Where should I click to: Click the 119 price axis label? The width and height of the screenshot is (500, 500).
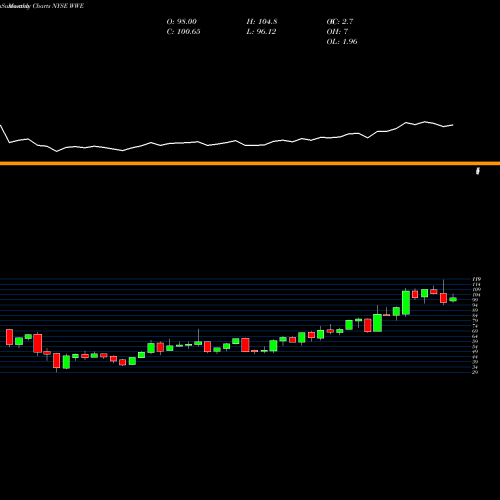click(476, 279)
